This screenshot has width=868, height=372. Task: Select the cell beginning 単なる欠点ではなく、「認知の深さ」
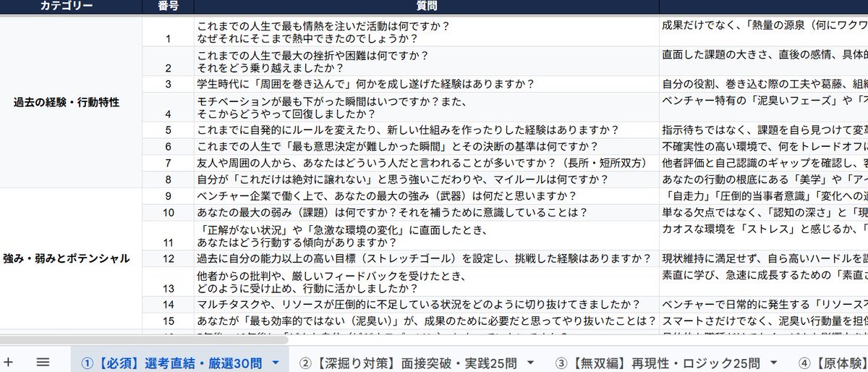coord(763,213)
